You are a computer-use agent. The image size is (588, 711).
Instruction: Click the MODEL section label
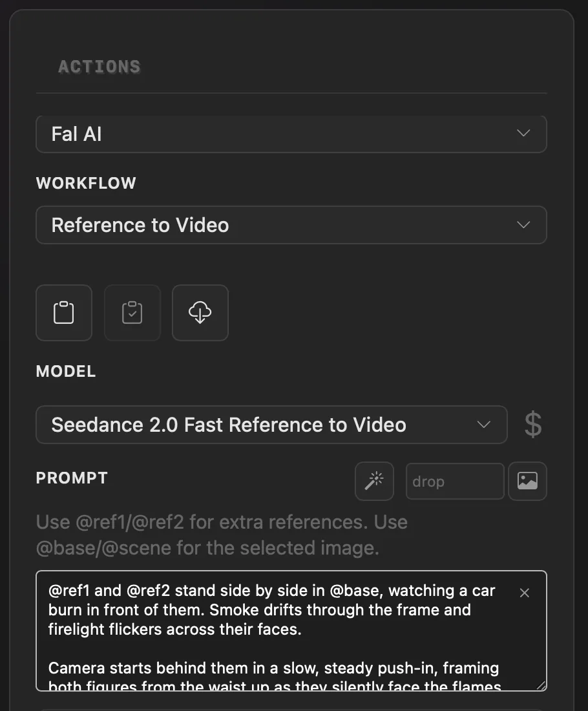click(x=66, y=372)
